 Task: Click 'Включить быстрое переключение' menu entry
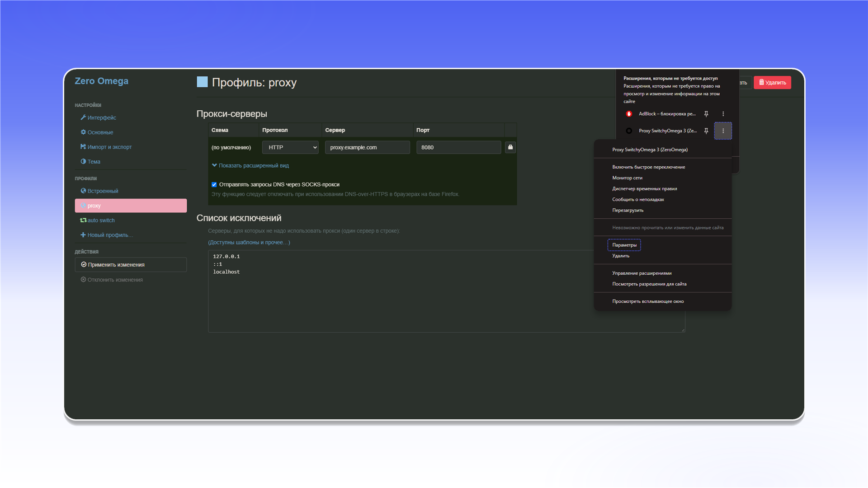(649, 167)
